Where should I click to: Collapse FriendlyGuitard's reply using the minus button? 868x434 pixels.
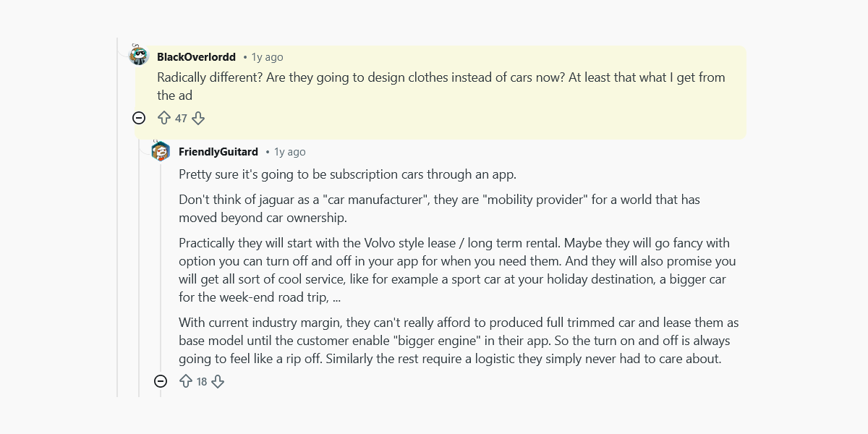[x=160, y=380]
